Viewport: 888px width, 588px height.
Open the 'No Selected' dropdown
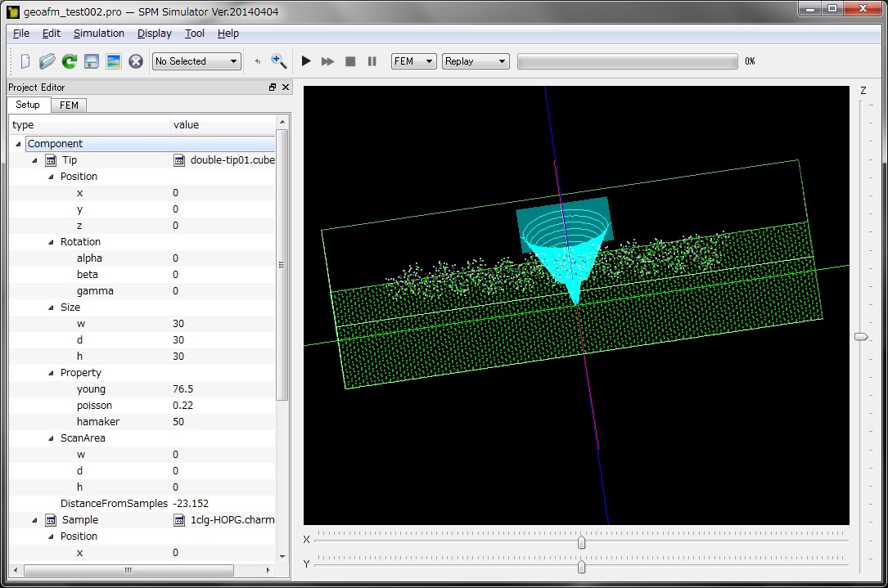[196, 61]
